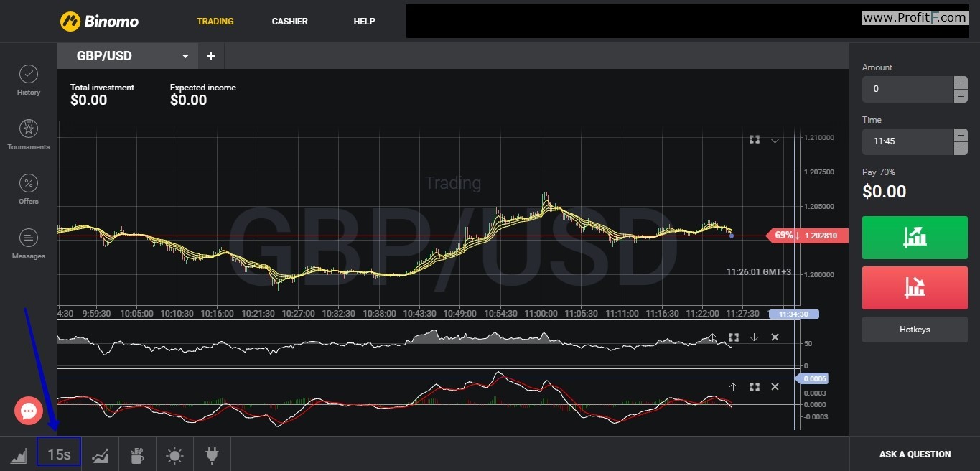980x471 pixels.
Task: Expand the MACD indicator panel fullscreen
Action: pyautogui.click(x=755, y=386)
